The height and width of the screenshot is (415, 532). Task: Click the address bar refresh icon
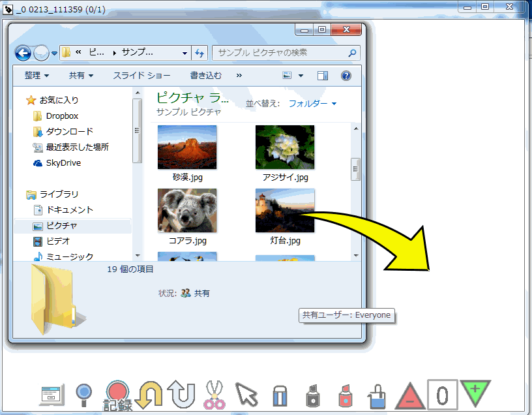(x=199, y=53)
